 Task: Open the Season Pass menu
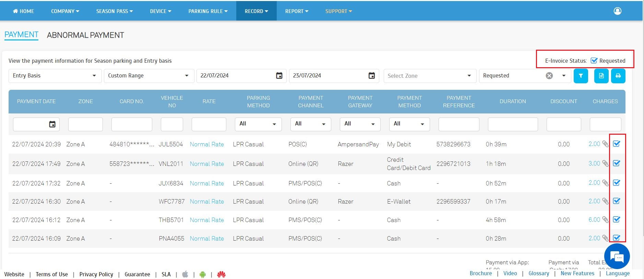coord(115,11)
